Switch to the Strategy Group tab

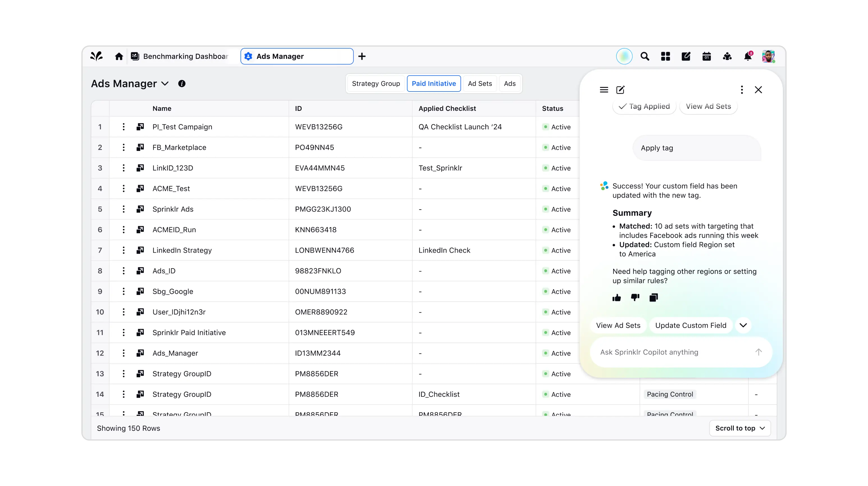[376, 84]
